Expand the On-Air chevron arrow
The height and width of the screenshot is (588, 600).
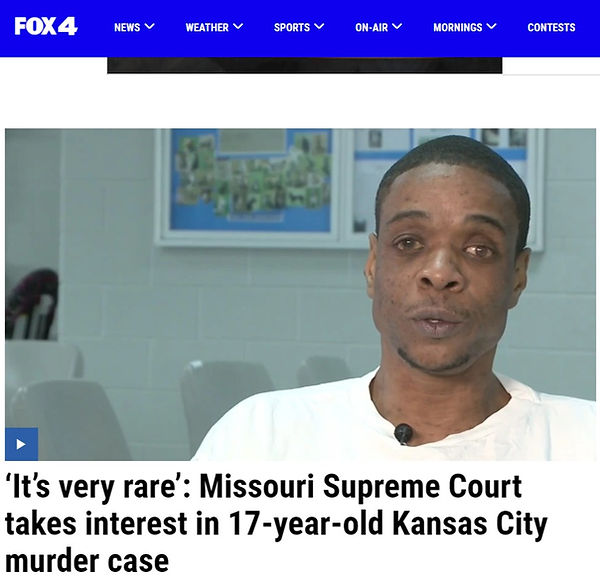[397, 26]
